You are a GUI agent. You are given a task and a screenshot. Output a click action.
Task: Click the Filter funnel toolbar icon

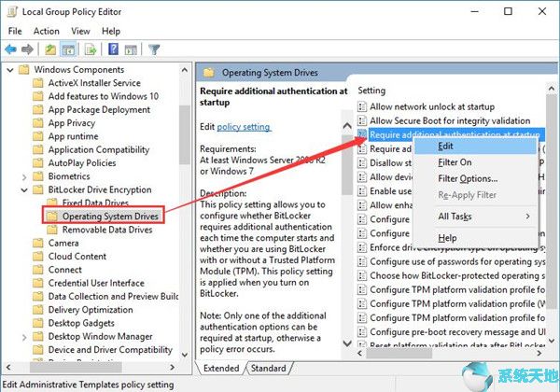coord(155,49)
